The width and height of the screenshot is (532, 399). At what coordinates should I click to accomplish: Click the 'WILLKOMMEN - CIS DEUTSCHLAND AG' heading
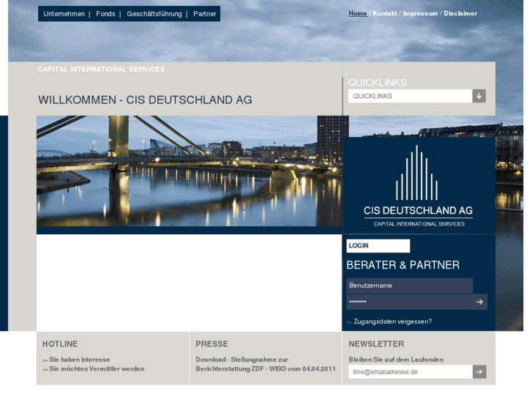145,100
